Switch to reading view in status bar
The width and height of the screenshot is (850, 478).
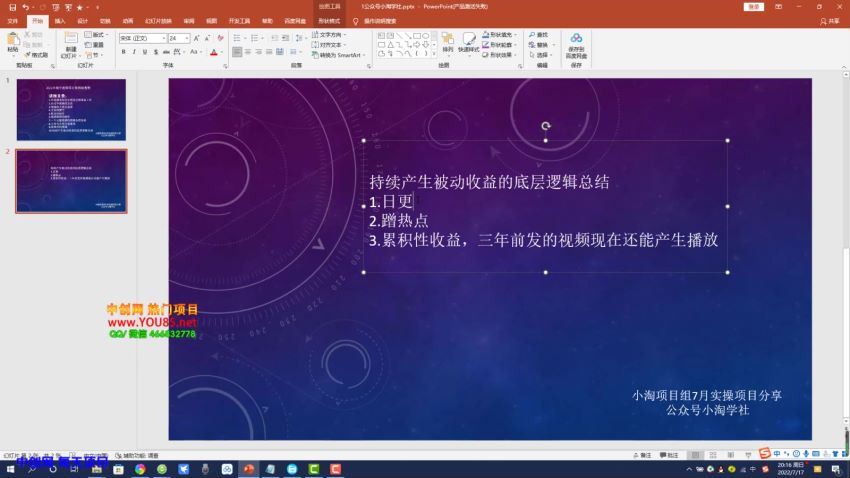[730, 455]
